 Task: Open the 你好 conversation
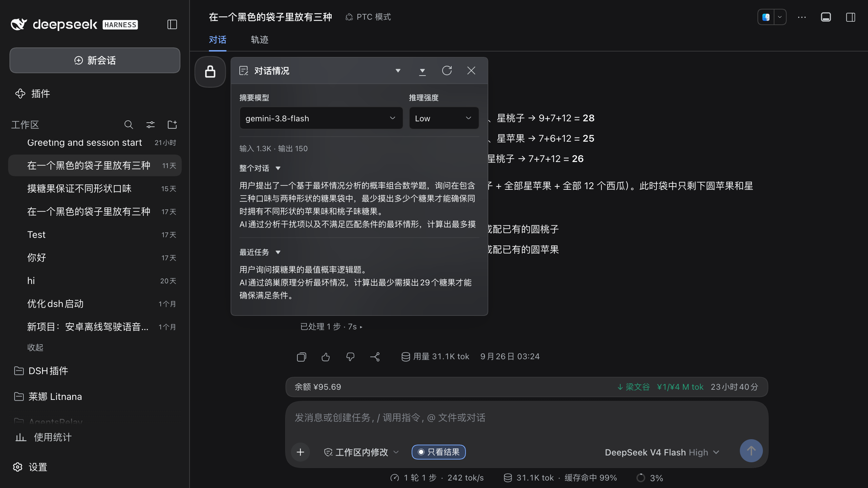(x=95, y=258)
